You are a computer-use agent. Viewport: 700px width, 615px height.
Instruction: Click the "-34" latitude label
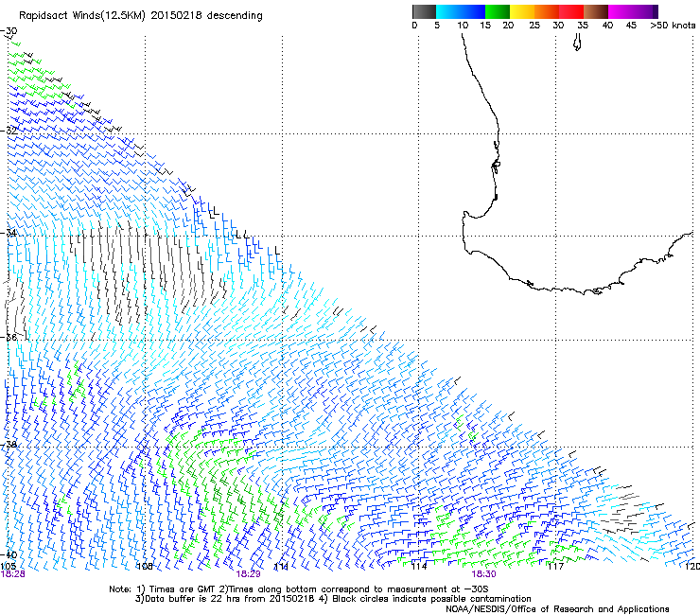9,233
